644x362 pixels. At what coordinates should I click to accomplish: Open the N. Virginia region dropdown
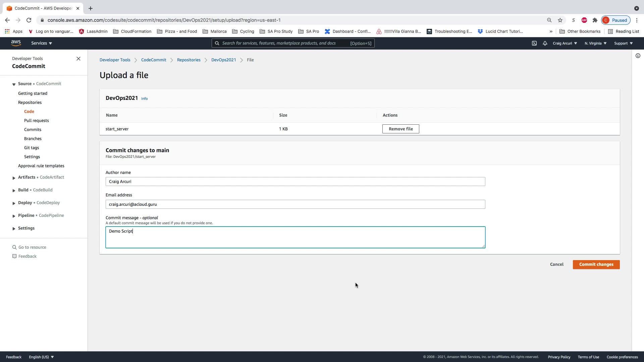595,43
